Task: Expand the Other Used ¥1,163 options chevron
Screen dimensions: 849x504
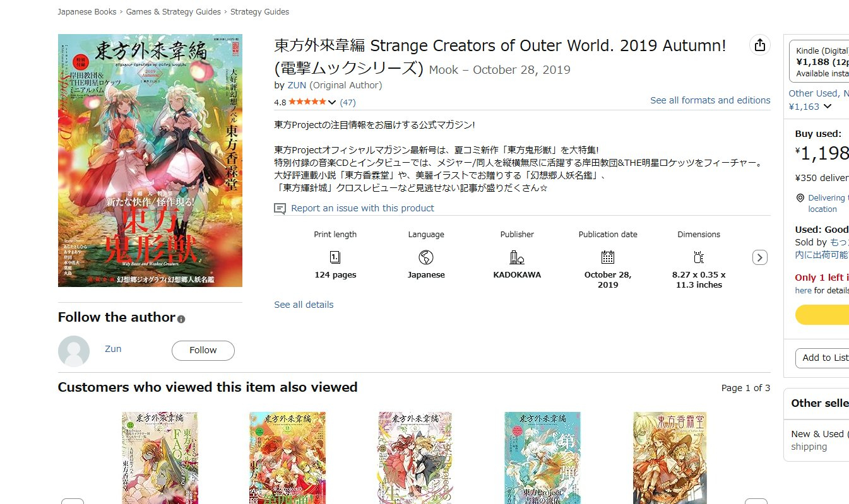Action: (828, 107)
